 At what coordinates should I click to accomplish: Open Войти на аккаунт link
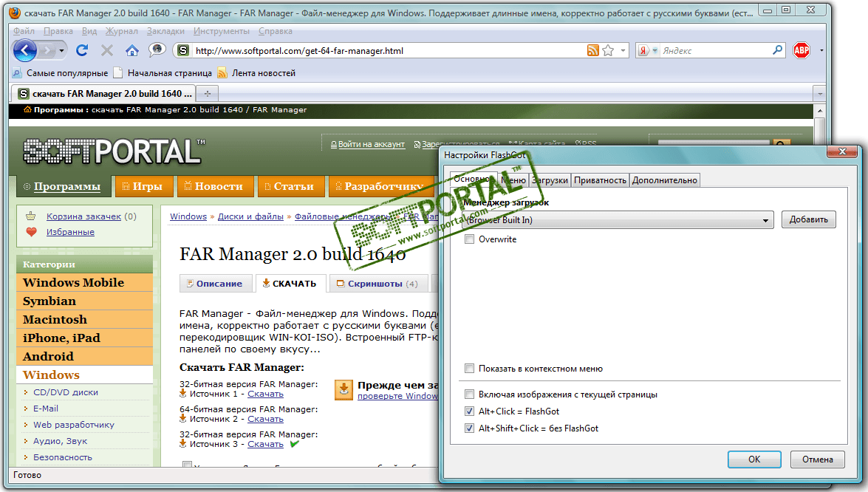click(x=371, y=145)
